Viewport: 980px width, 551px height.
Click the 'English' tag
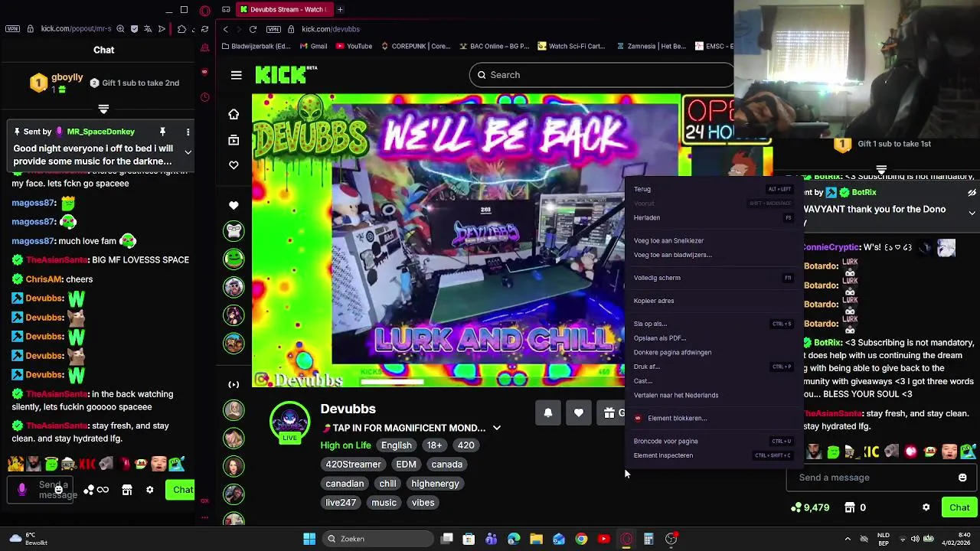pyautogui.click(x=397, y=445)
